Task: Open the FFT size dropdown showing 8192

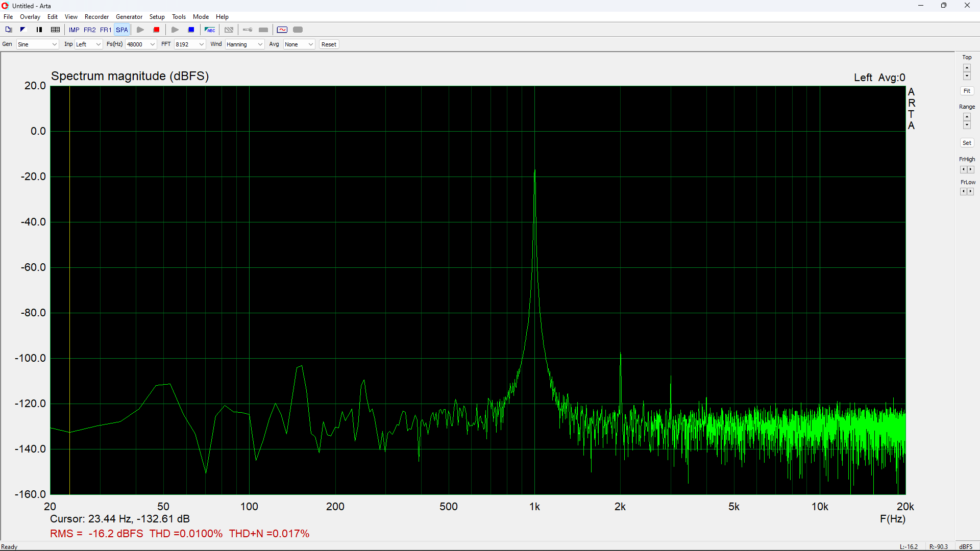Action: click(190, 44)
